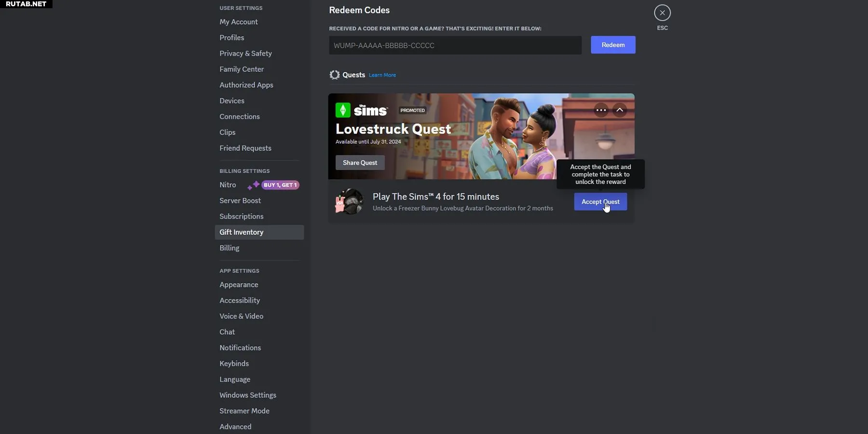Focus the WUMP code input field
Screen dimensions: 868x434
pyautogui.click(x=455, y=45)
